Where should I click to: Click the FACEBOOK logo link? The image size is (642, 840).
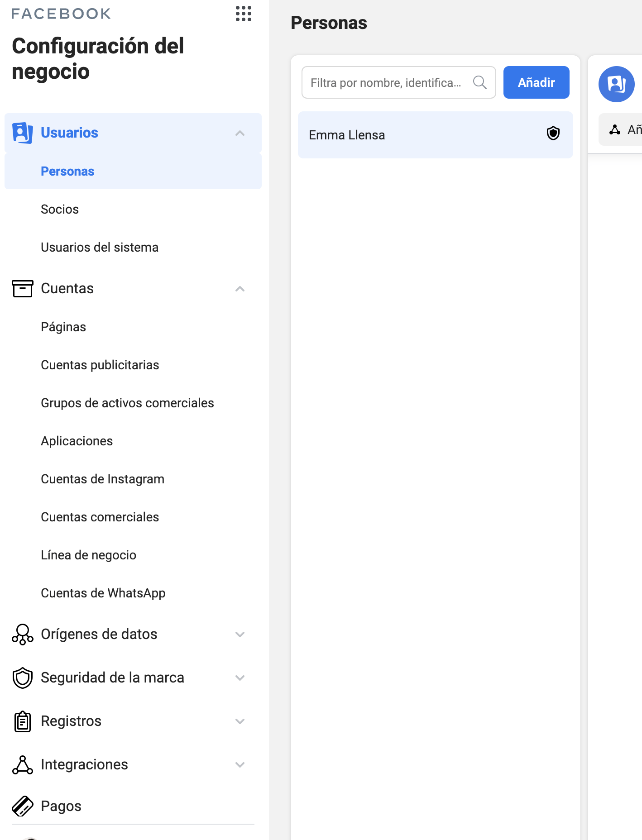coord(61,14)
